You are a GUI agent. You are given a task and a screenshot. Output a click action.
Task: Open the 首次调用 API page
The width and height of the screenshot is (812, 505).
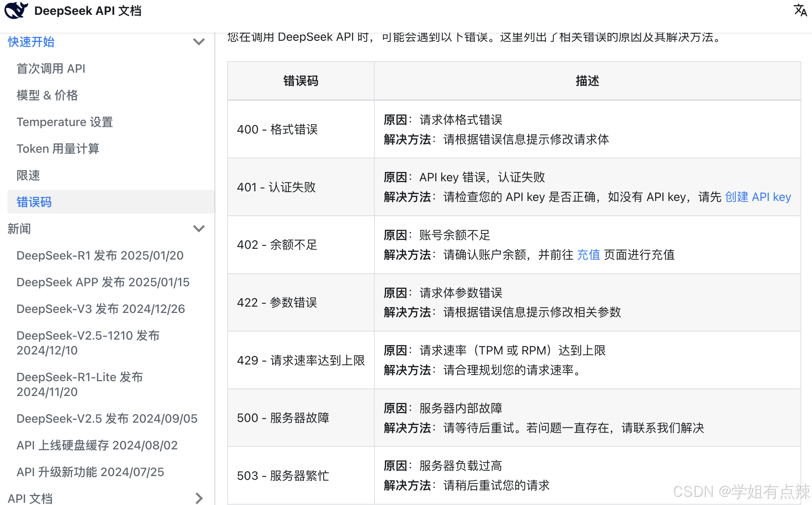[51, 69]
